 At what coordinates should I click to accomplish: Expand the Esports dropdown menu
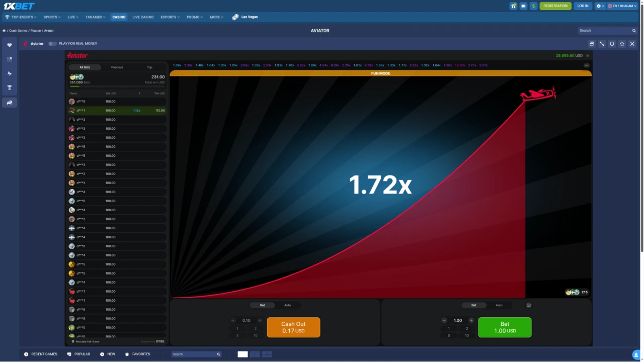pyautogui.click(x=170, y=17)
